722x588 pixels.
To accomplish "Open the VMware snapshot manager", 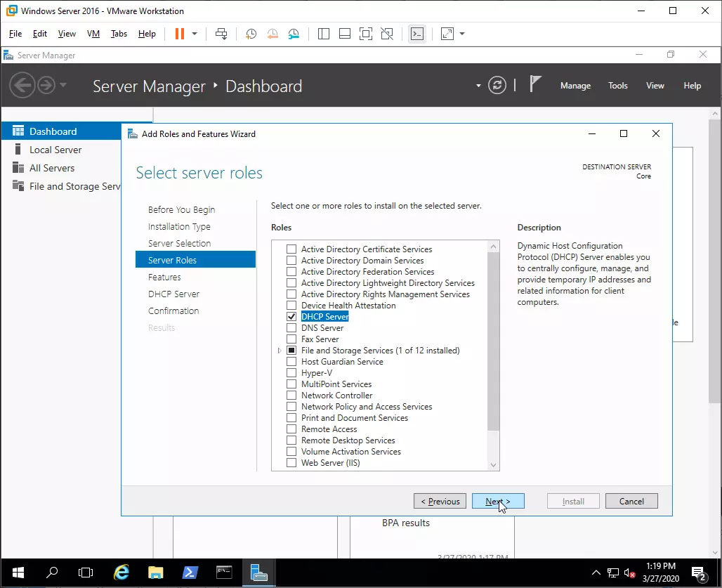I will click(294, 34).
